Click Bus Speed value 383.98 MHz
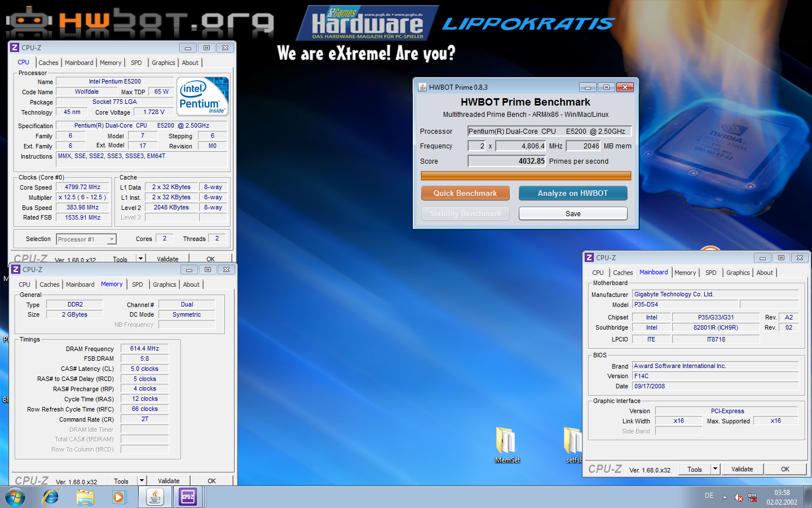This screenshot has height=508, width=812. pos(83,207)
